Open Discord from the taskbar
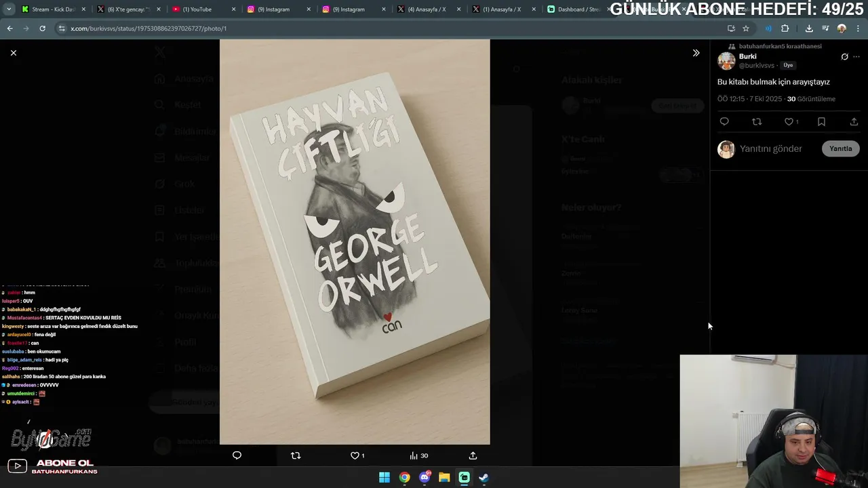 425,477
